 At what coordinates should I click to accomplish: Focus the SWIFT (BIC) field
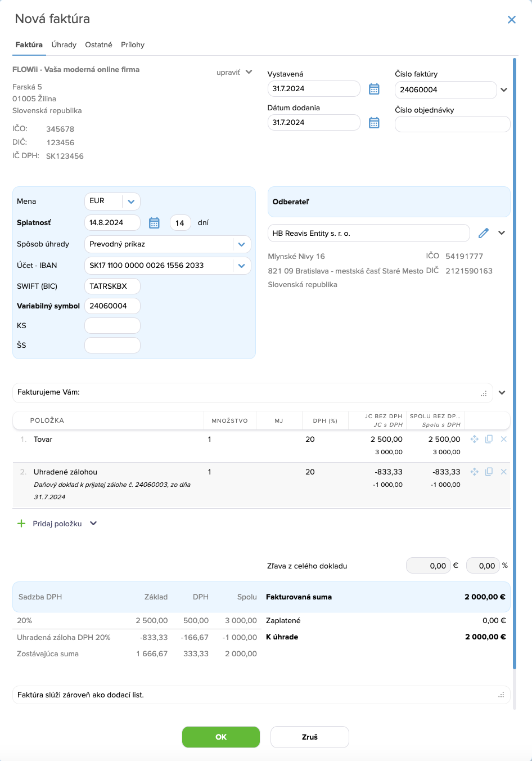[x=112, y=287]
